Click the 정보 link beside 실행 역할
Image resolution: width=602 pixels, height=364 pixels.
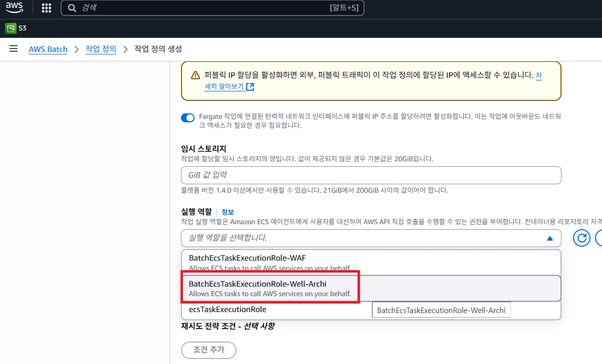[228, 212]
